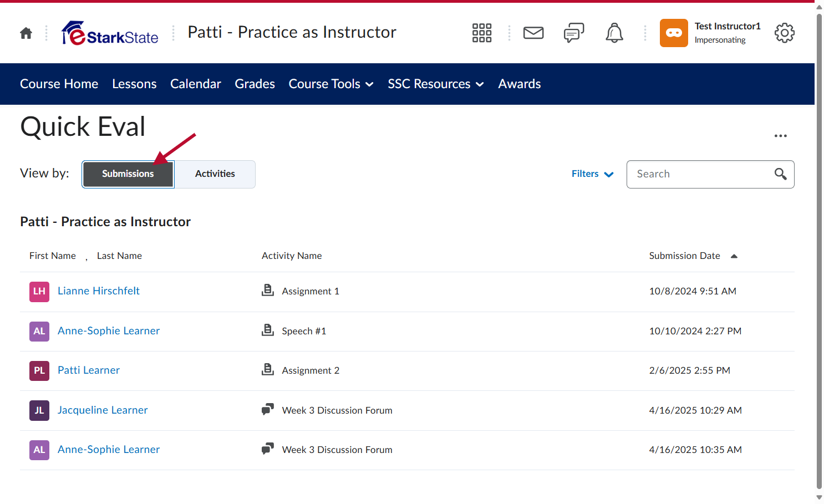This screenshot has height=504, width=824.
Task: Sort by First Name column
Action: click(x=53, y=256)
